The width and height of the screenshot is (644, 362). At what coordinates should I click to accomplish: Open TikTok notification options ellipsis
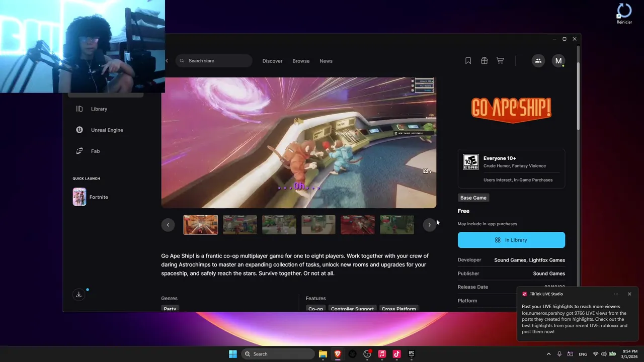click(616, 294)
